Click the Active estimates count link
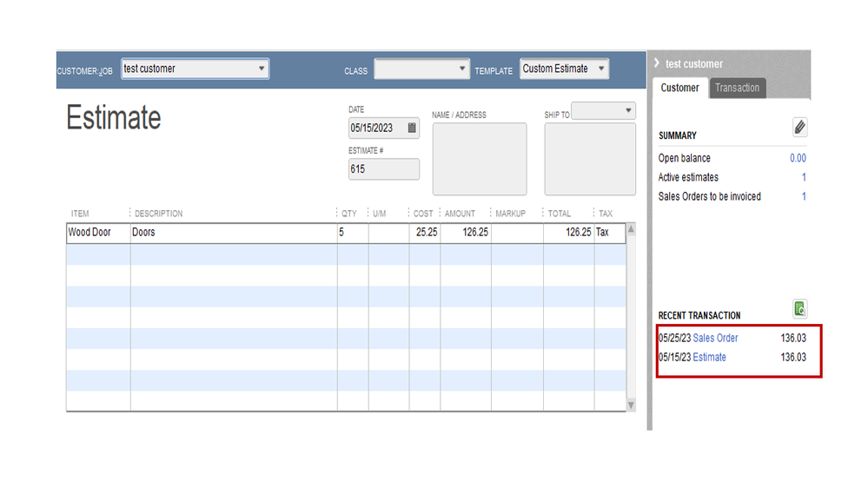The width and height of the screenshot is (868, 488). click(x=804, y=178)
